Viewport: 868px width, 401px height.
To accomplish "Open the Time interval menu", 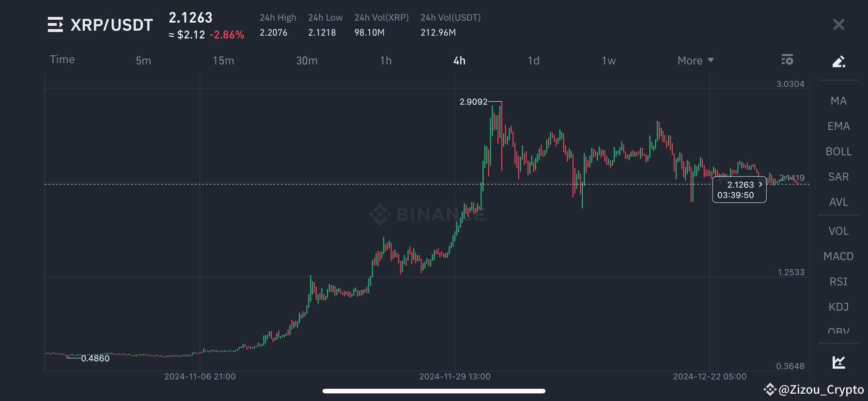I will click(x=62, y=59).
